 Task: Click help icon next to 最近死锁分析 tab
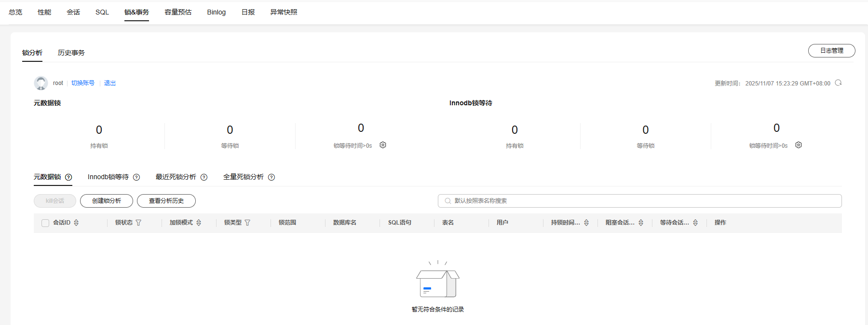(204, 177)
